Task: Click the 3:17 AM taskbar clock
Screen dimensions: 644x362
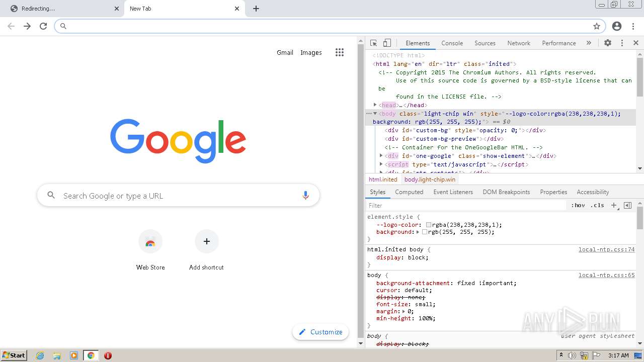Action: click(x=618, y=355)
